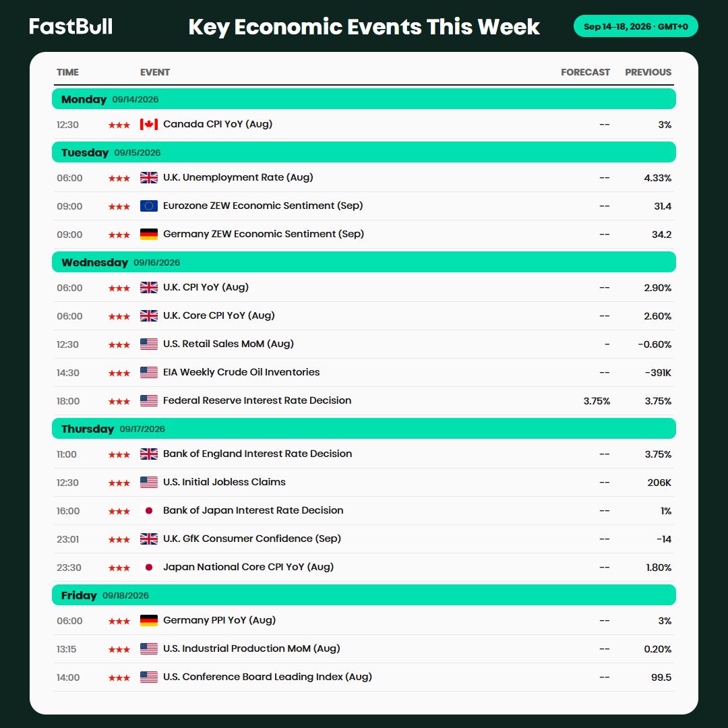Click the PREVIOUS column header
This screenshot has width=728, height=728.
click(648, 72)
